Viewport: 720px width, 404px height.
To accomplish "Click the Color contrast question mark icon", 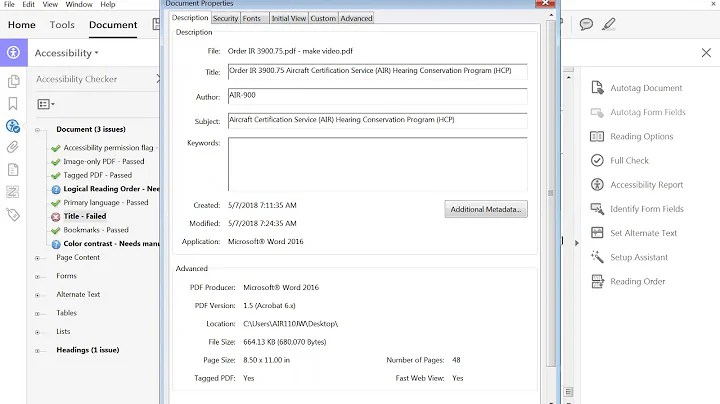I will [56, 244].
